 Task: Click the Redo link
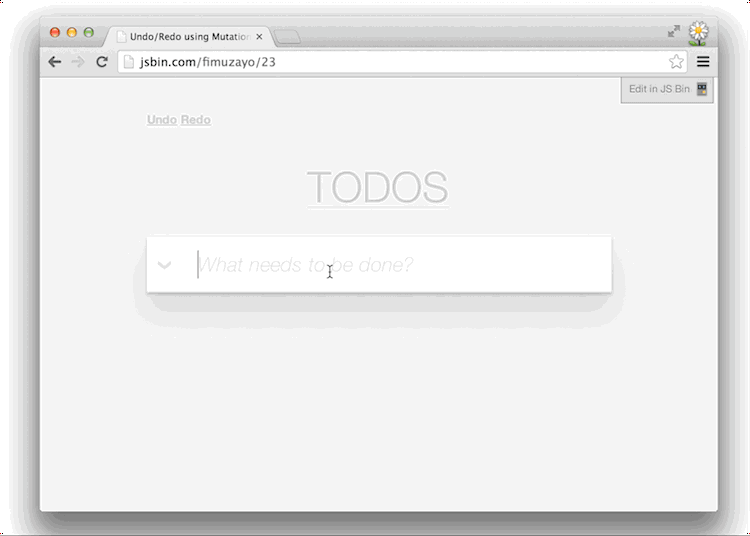(x=196, y=120)
